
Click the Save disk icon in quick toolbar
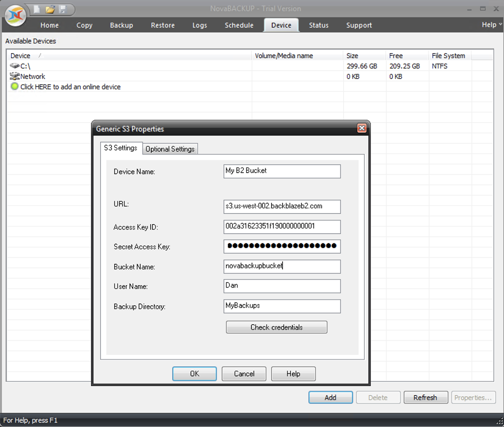pos(63,9)
